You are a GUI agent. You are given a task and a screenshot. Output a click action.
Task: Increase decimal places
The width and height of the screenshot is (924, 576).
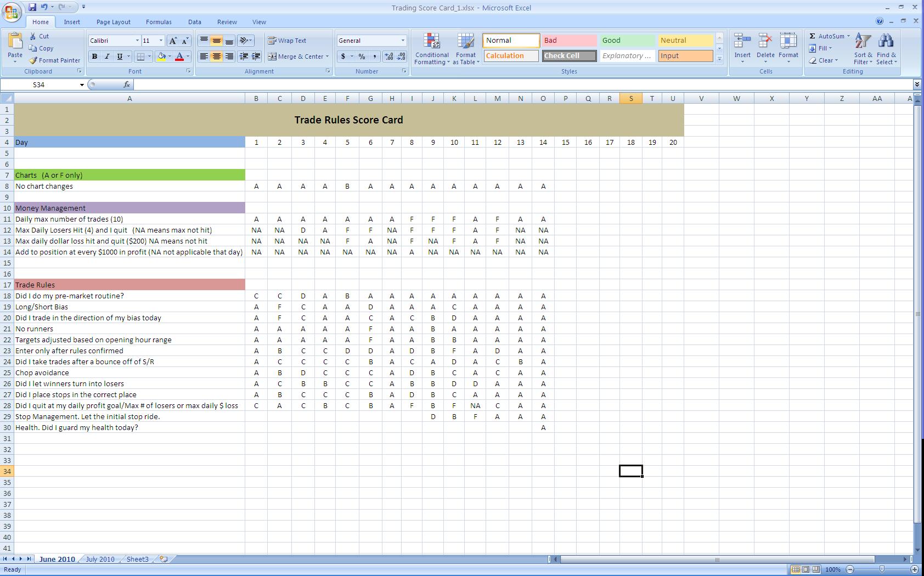pyautogui.click(x=388, y=57)
